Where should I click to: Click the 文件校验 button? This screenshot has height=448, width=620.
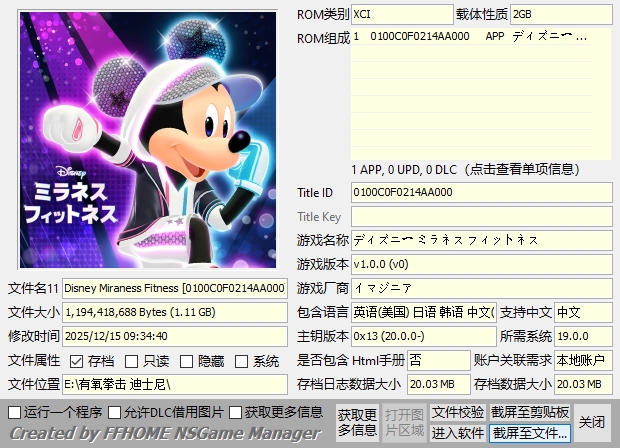(x=458, y=412)
